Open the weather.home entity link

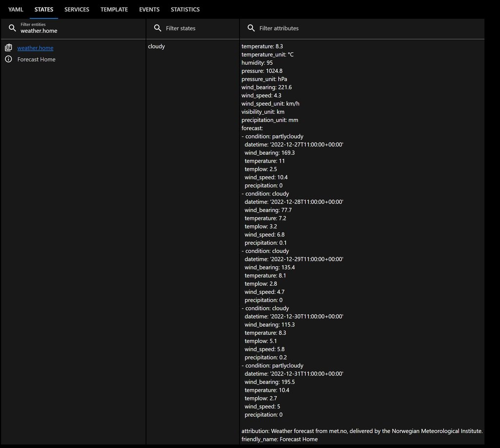pos(35,48)
